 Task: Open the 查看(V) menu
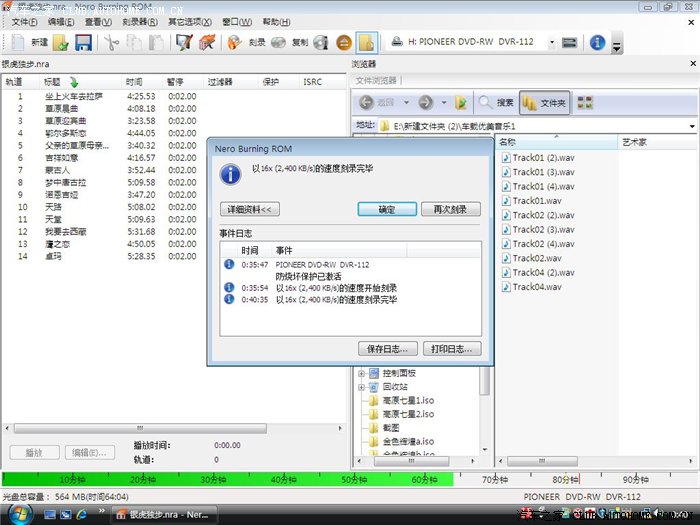tap(98, 22)
